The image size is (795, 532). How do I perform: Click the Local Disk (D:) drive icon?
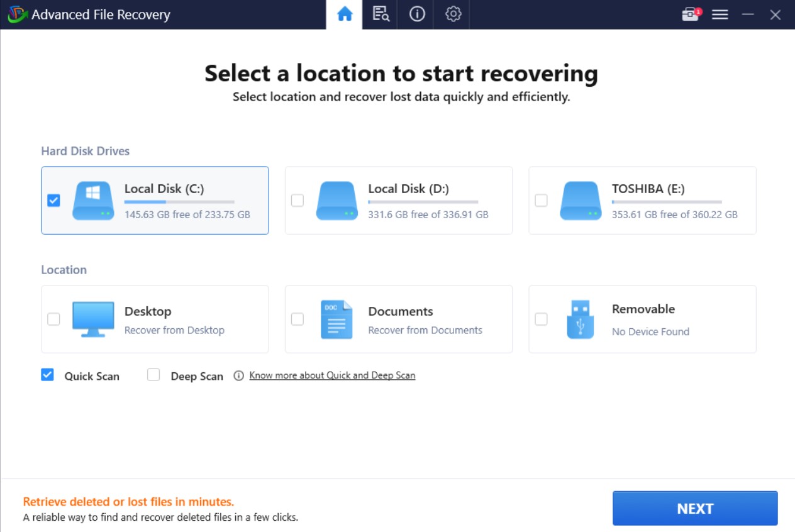337,201
